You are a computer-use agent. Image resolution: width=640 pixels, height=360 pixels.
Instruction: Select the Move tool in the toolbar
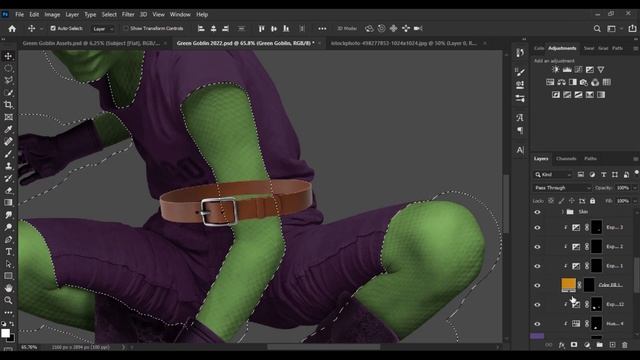click(8, 56)
